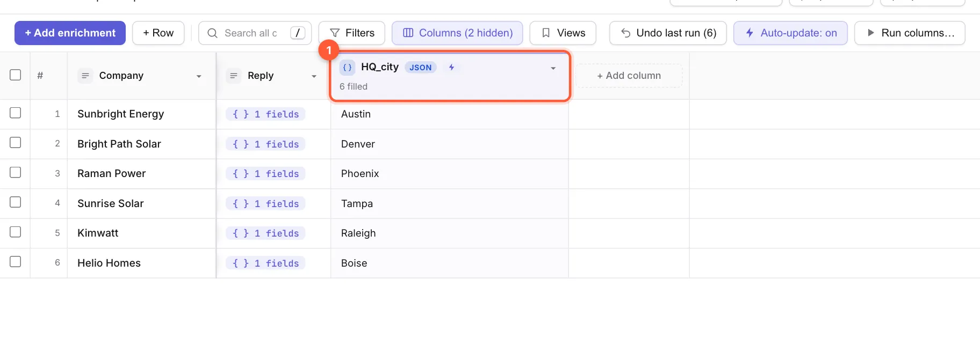The width and height of the screenshot is (980, 338).
Task: Open the 1 fields reply for Kimwatt
Action: point(265,233)
